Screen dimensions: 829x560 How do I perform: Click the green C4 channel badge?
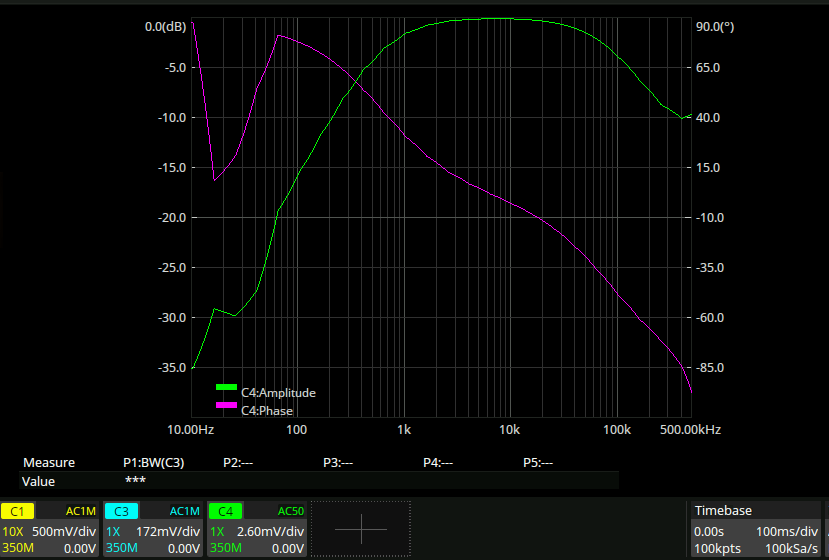coord(226,511)
